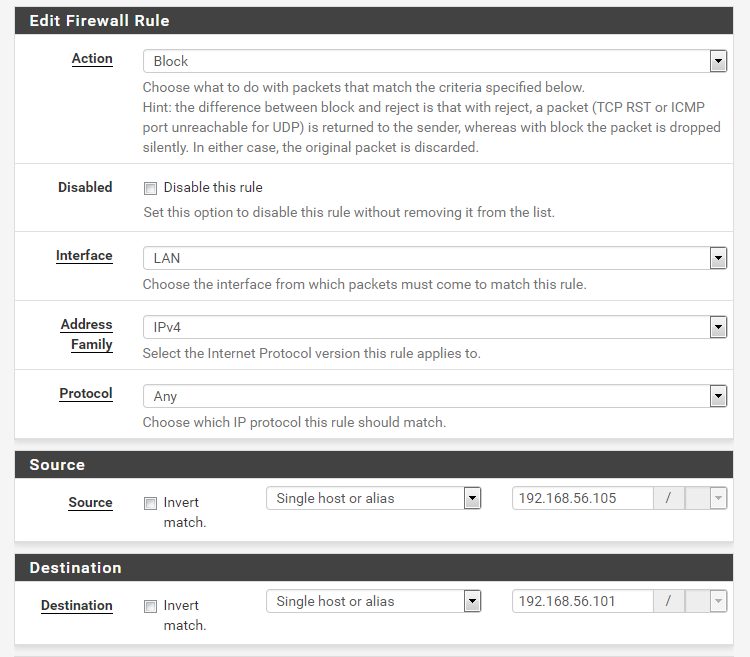Tick the Disable this rule checkbox

point(150,188)
